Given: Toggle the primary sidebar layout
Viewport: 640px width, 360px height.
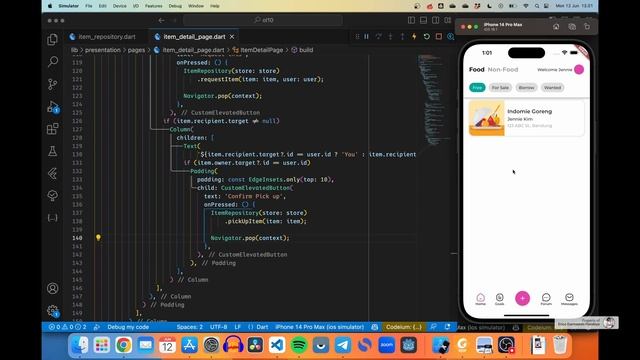Looking at the screenshot, I should point(411,20).
